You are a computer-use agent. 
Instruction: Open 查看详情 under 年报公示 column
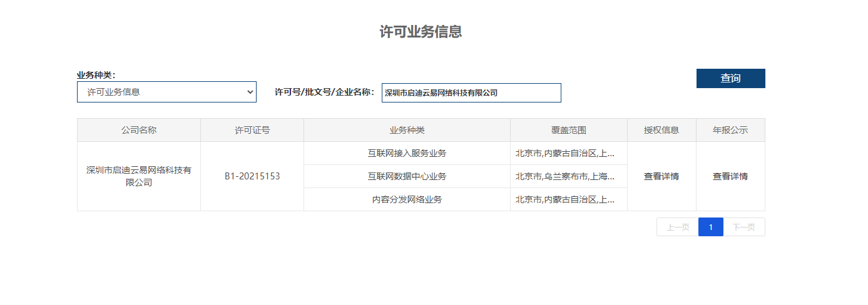730,176
